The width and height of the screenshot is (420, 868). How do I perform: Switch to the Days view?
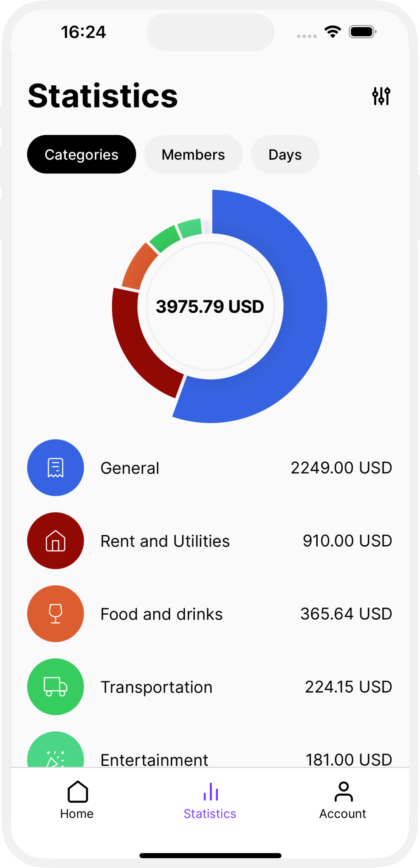[285, 154]
